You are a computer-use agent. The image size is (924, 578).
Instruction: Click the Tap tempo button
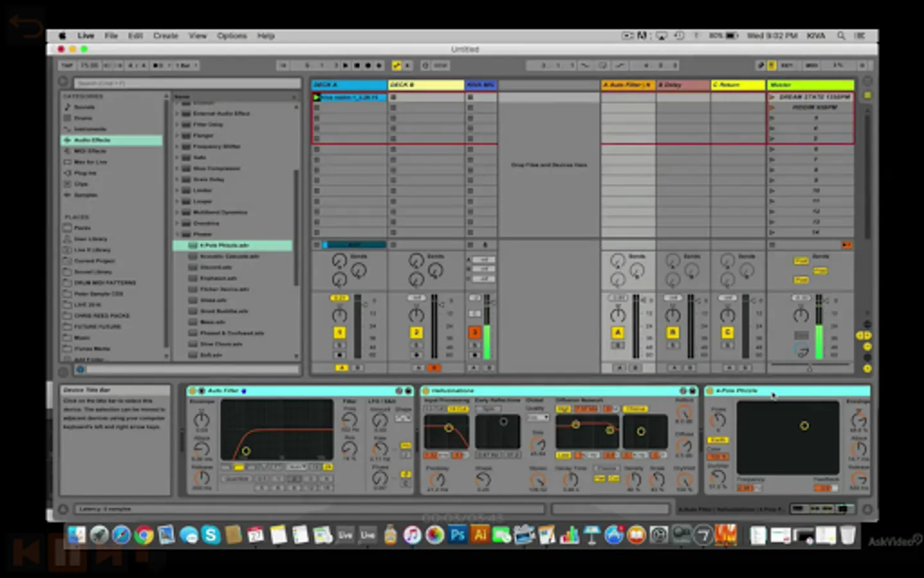tap(67, 66)
